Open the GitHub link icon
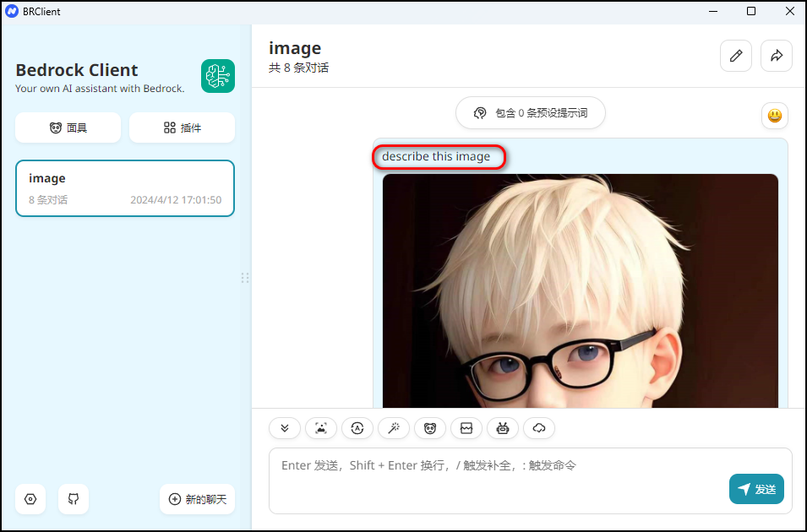The image size is (807, 532). pyautogui.click(x=74, y=499)
